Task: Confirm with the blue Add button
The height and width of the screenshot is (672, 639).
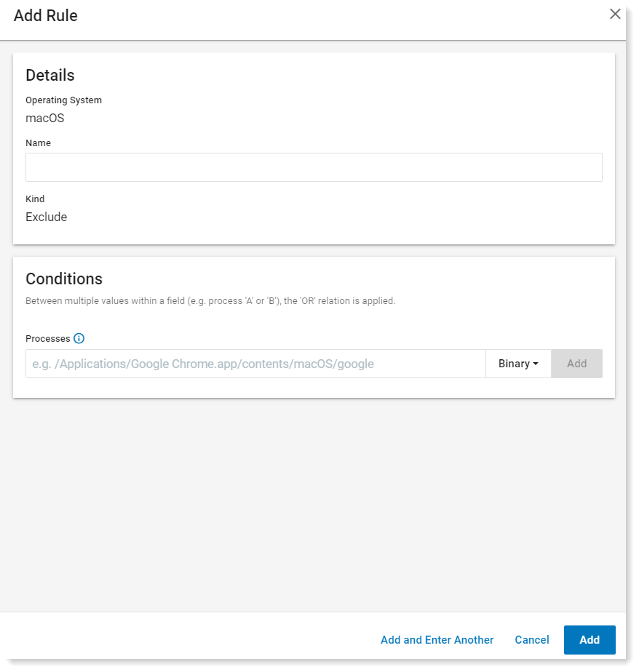Action: (590, 640)
